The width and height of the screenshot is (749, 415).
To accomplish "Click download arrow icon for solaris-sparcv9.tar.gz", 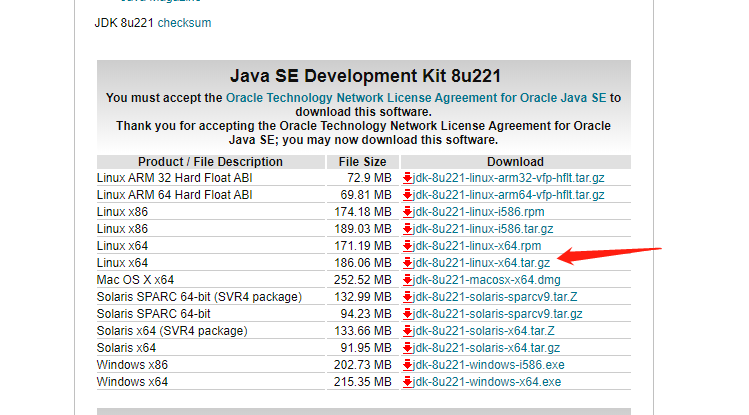I will coord(407,314).
